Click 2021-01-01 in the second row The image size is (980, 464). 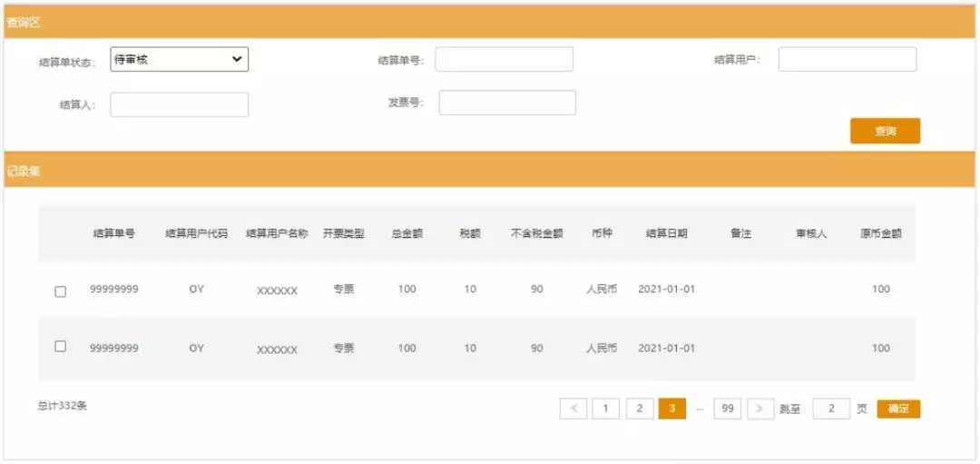click(666, 349)
